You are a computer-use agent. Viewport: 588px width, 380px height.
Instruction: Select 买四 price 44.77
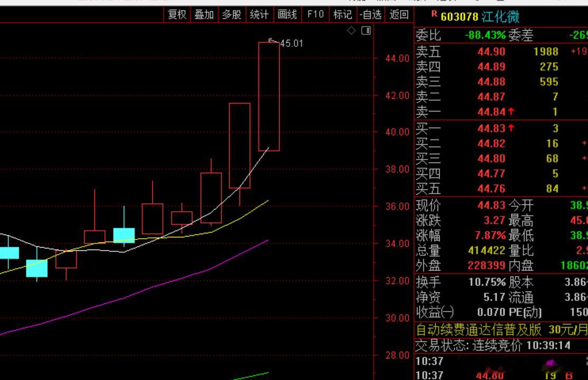(x=491, y=174)
